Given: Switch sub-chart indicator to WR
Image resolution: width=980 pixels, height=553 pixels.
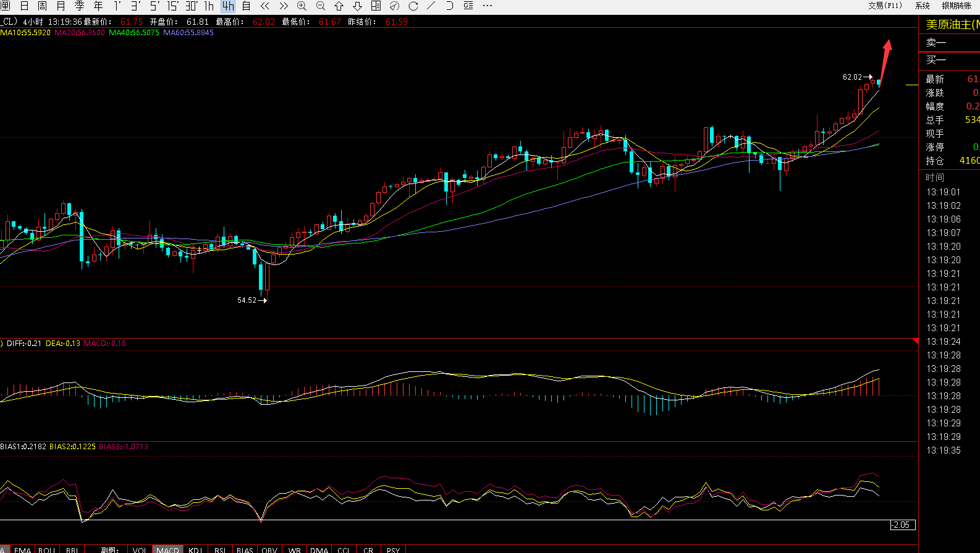Looking at the screenshot, I should click(295, 549).
